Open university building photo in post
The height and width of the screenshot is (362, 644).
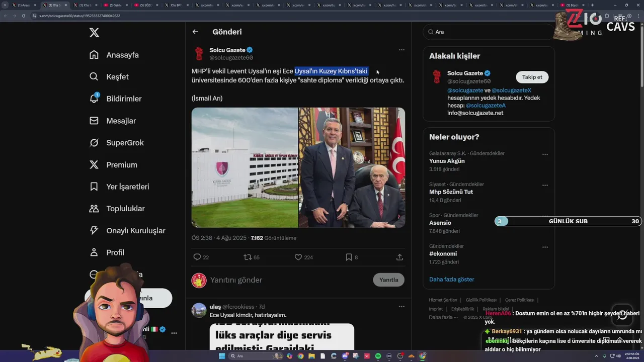(x=245, y=167)
